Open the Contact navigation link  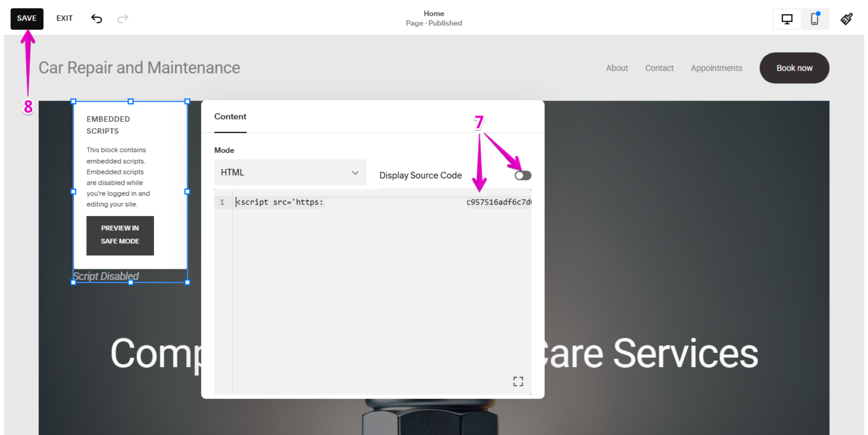(x=659, y=68)
